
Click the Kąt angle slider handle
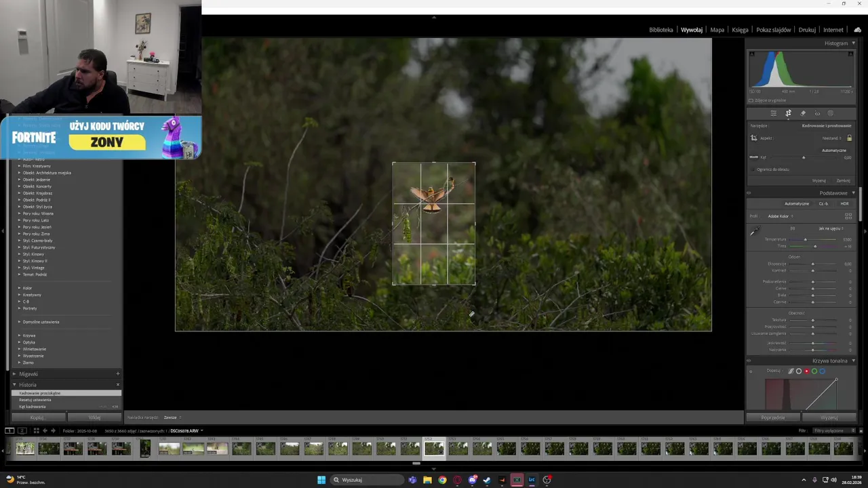(x=804, y=157)
